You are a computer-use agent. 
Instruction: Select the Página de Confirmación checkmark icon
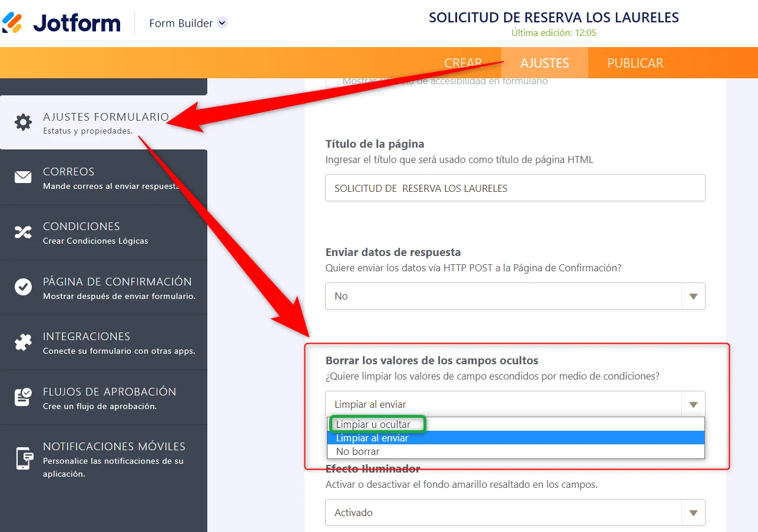23,287
